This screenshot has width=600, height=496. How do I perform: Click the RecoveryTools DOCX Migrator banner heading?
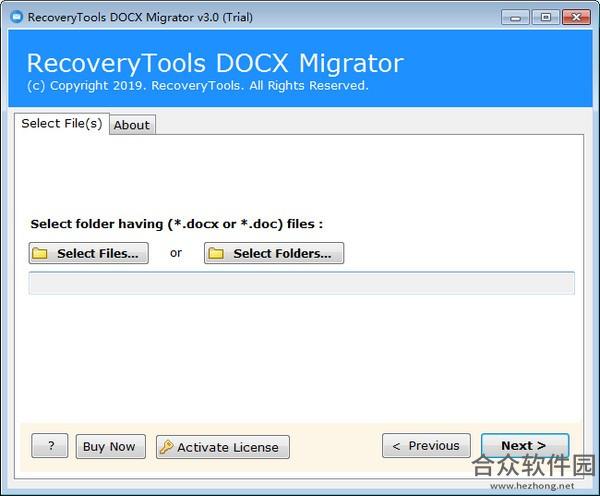pos(215,63)
